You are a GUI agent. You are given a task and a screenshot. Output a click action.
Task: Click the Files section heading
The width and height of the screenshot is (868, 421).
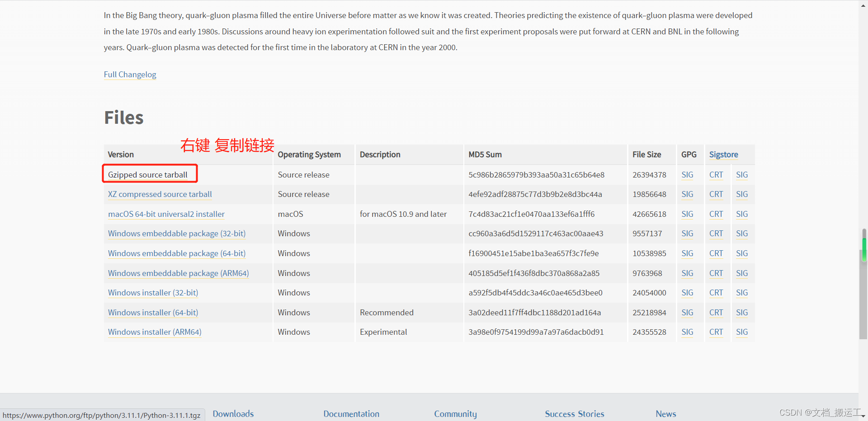124,117
